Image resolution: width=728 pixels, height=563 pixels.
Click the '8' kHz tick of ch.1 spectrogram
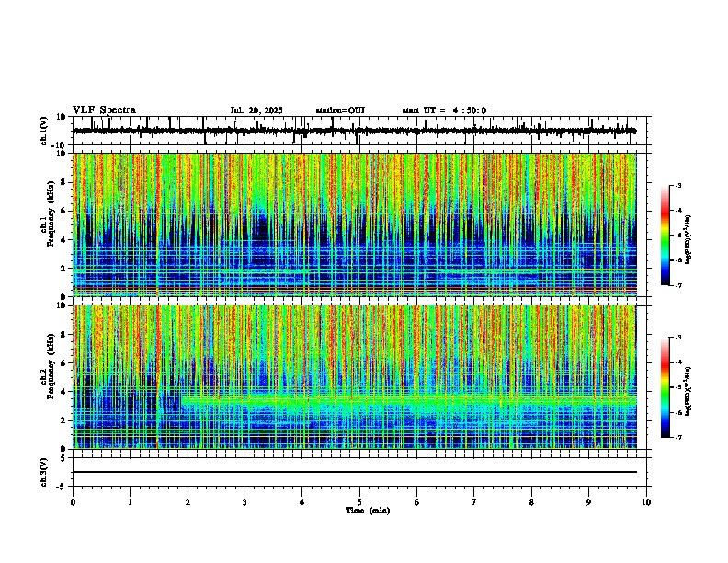pyautogui.click(x=64, y=182)
